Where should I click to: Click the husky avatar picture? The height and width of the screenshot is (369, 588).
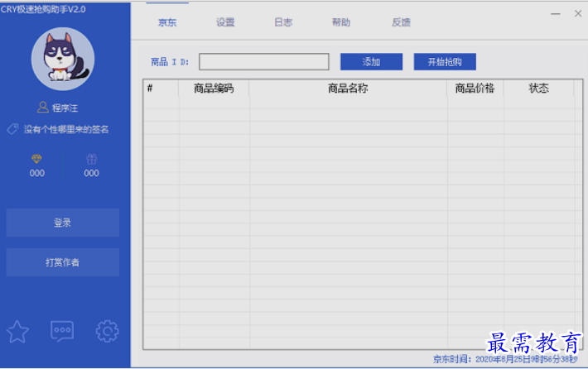tap(63, 59)
